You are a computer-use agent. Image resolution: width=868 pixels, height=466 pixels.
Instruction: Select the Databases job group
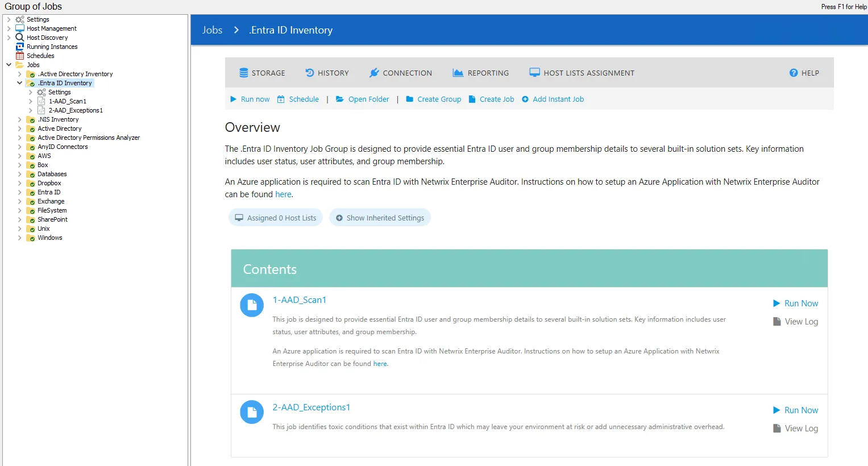52,174
